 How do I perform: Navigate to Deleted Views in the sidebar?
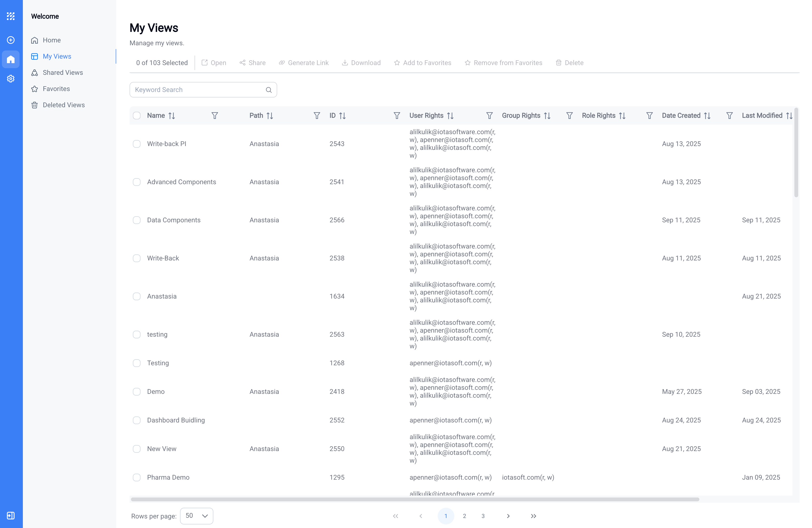point(63,105)
